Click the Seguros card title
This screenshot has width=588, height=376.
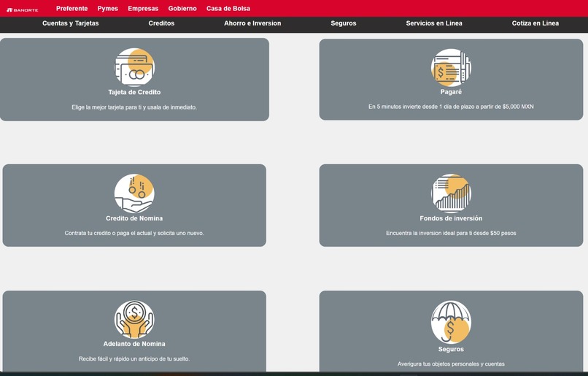click(451, 349)
